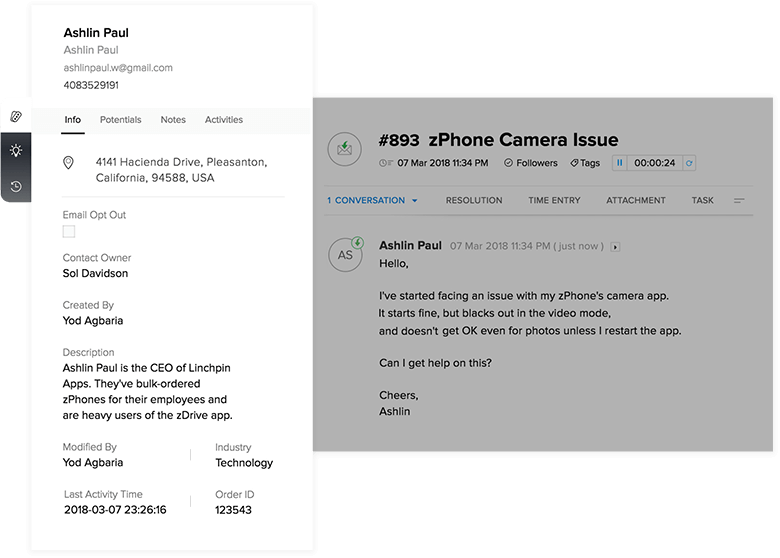Click the ticket date 07 Mar 2018 11:34 PM
780x558 pixels.
point(443,163)
